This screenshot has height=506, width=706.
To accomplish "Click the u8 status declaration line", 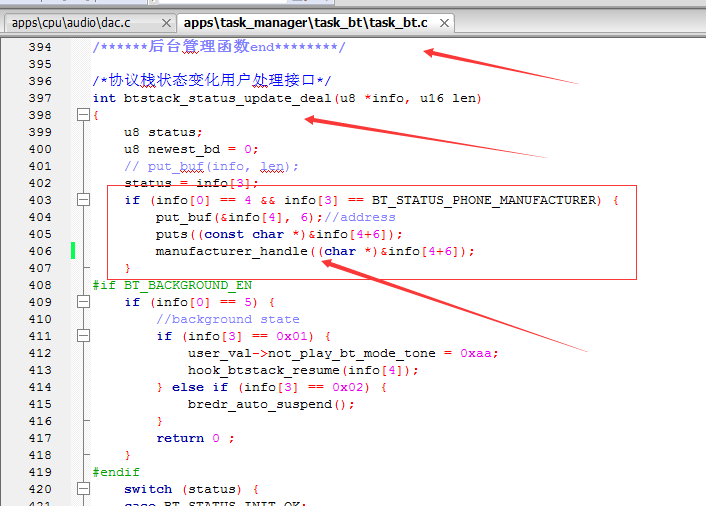I will (x=163, y=132).
